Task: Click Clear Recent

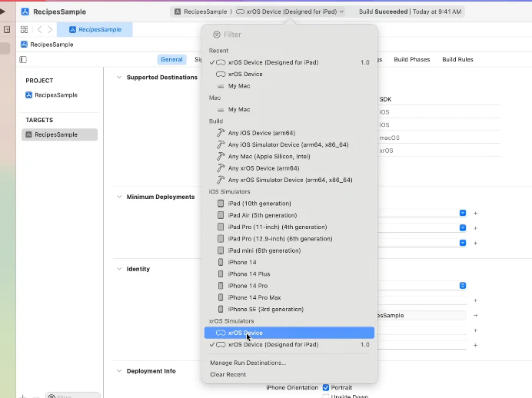Action: click(228, 375)
